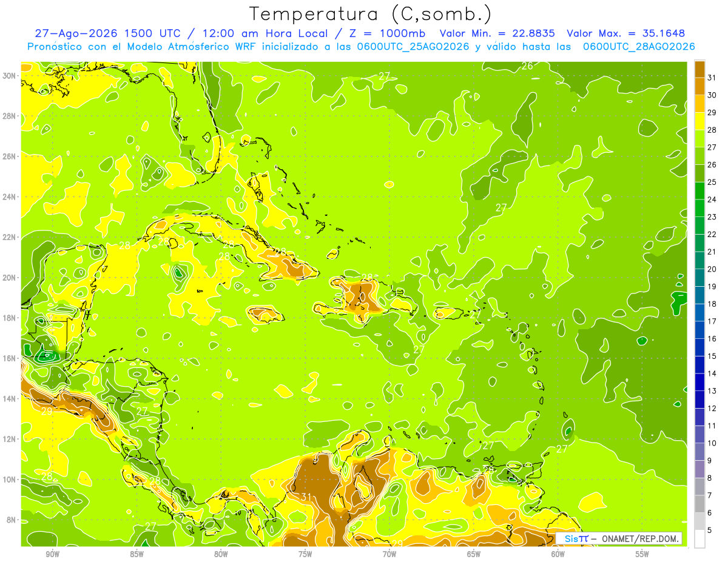This screenshot has height=562, width=728.
Task: Click the '26' contour label on the map's top edge
Action: (527, 65)
